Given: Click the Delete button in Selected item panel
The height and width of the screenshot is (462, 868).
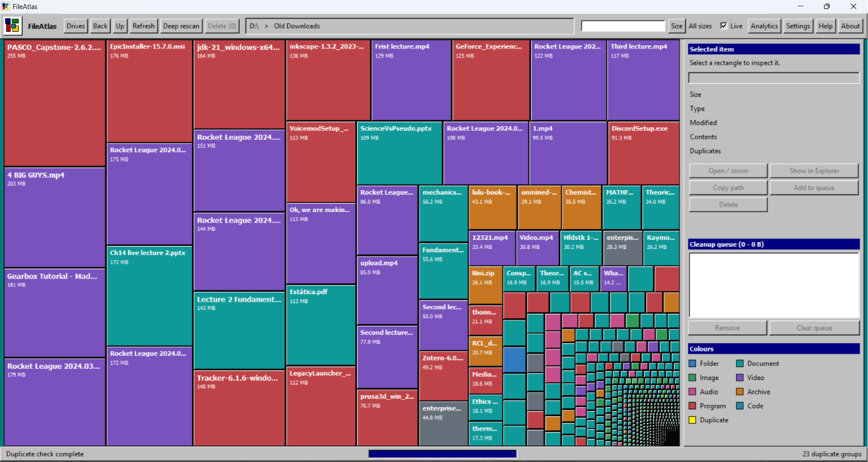Looking at the screenshot, I should (x=728, y=205).
